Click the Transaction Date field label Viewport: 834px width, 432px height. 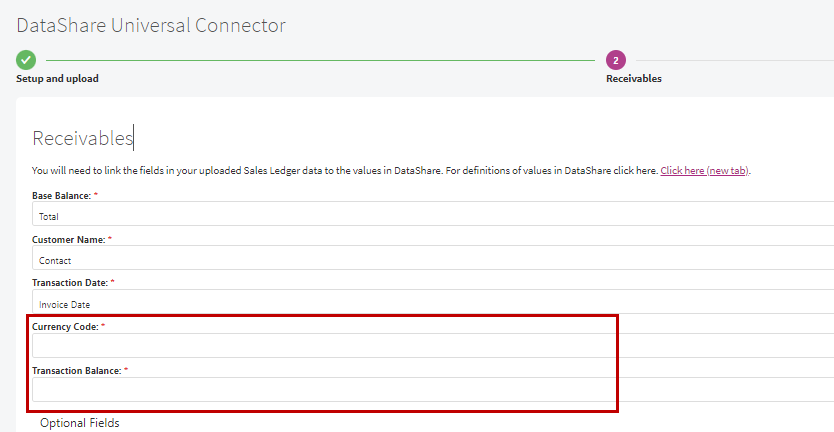[70, 283]
